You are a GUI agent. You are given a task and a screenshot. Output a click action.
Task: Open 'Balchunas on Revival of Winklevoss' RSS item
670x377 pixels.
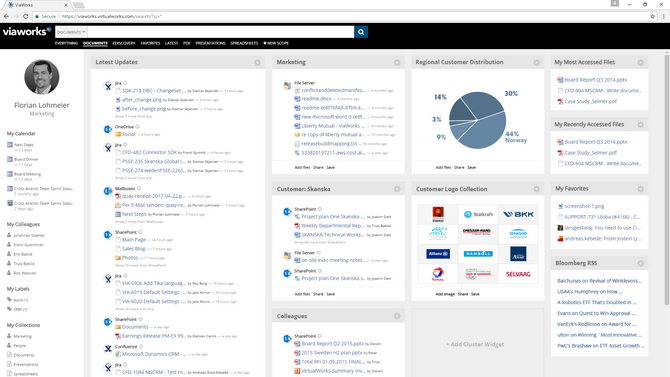pyautogui.click(x=599, y=281)
